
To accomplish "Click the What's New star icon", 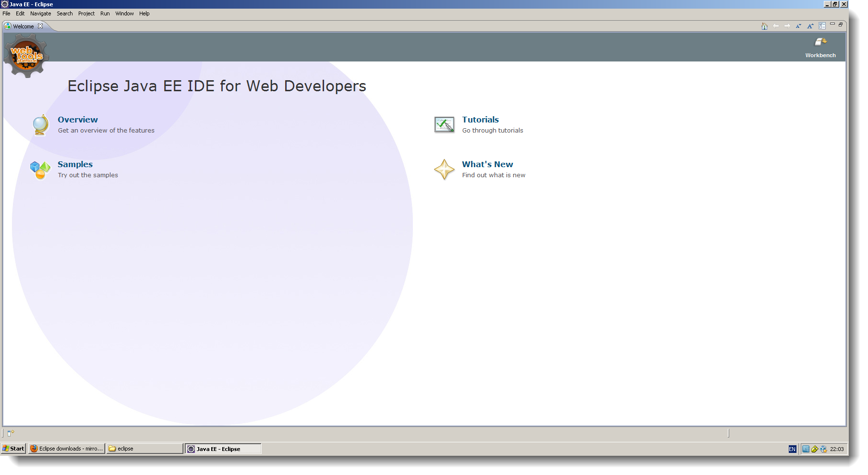I will [x=444, y=170].
